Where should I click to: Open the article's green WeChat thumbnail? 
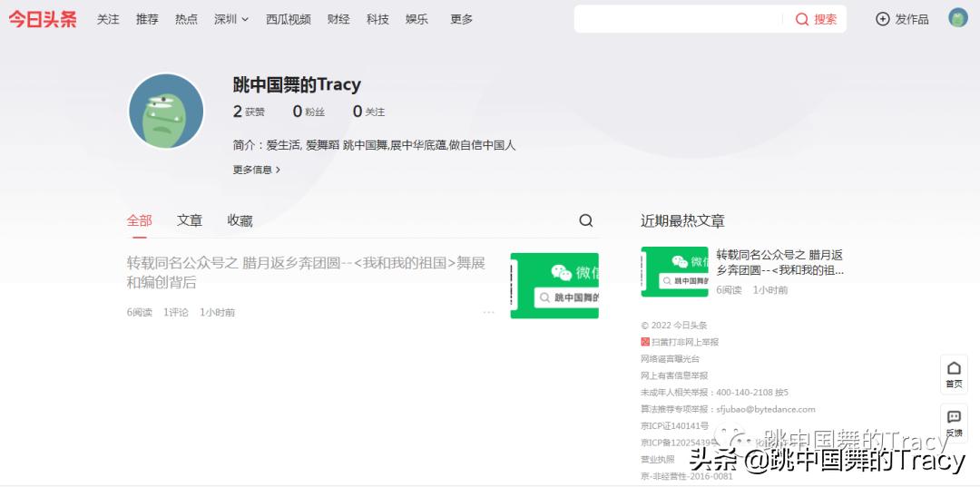point(554,286)
